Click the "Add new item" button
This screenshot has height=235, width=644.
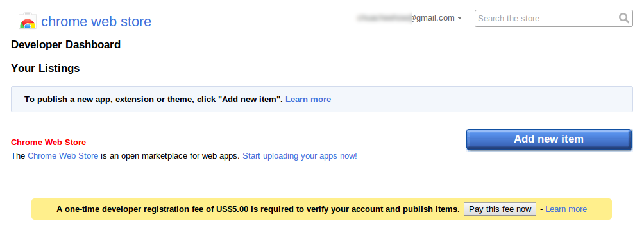(548, 139)
